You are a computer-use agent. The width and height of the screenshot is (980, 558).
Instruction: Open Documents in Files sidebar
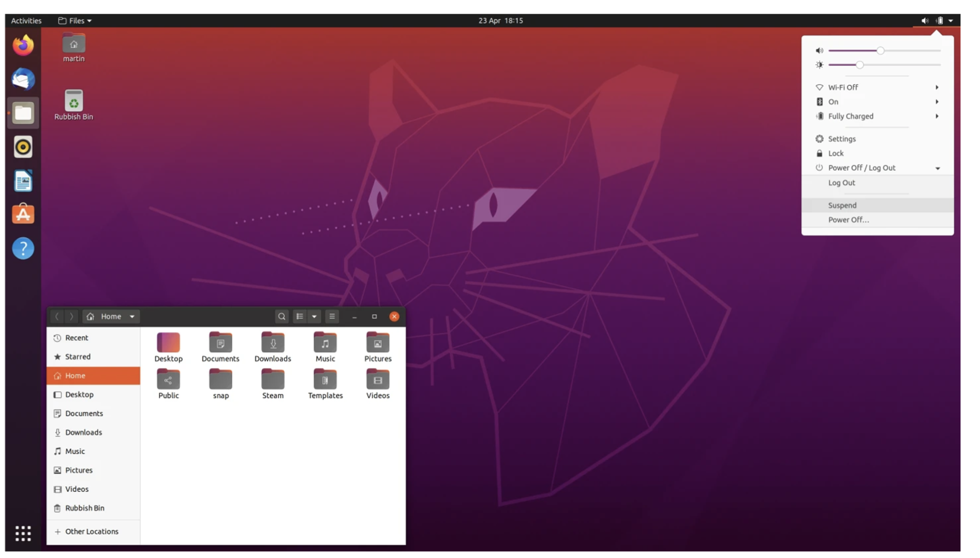tap(93, 414)
